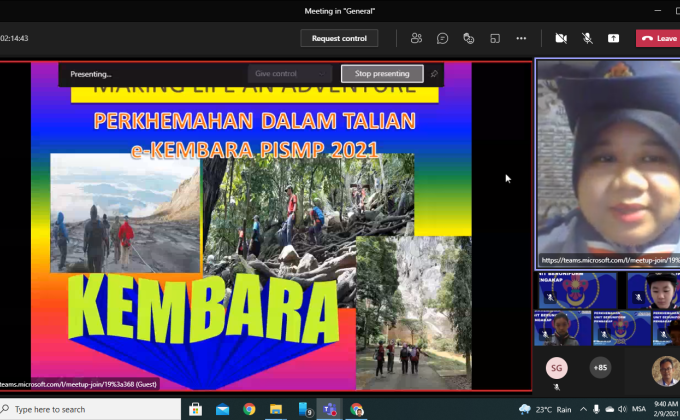Expand the +85 additional participants overflow
680x420 pixels.
600,367
